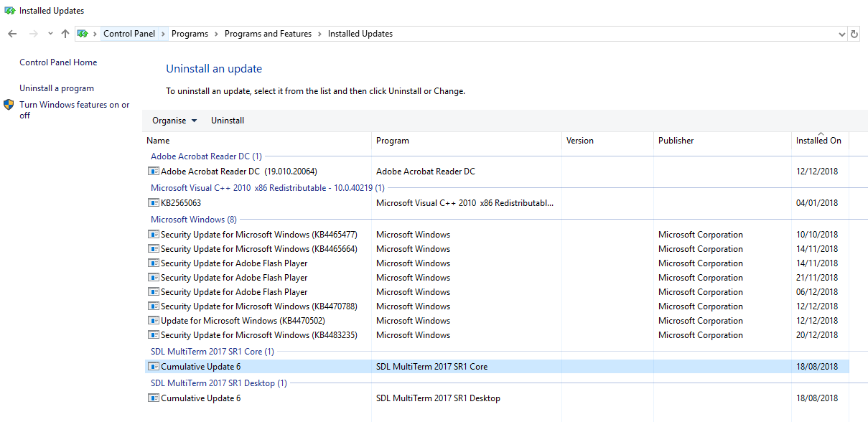Collapse the Adobe Acrobat Reader DC (1) group
Image resolution: width=868 pixels, height=422 pixels.
coord(206,156)
